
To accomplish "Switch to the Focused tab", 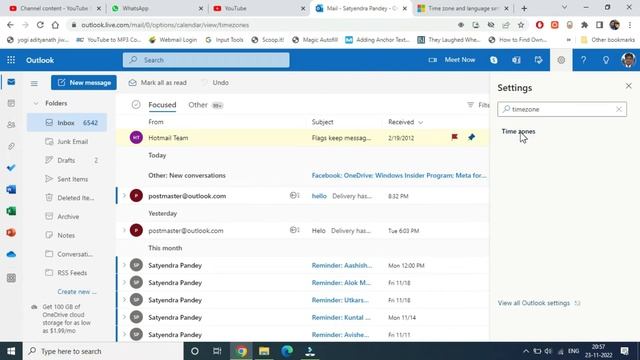I will pyautogui.click(x=162, y=105).
